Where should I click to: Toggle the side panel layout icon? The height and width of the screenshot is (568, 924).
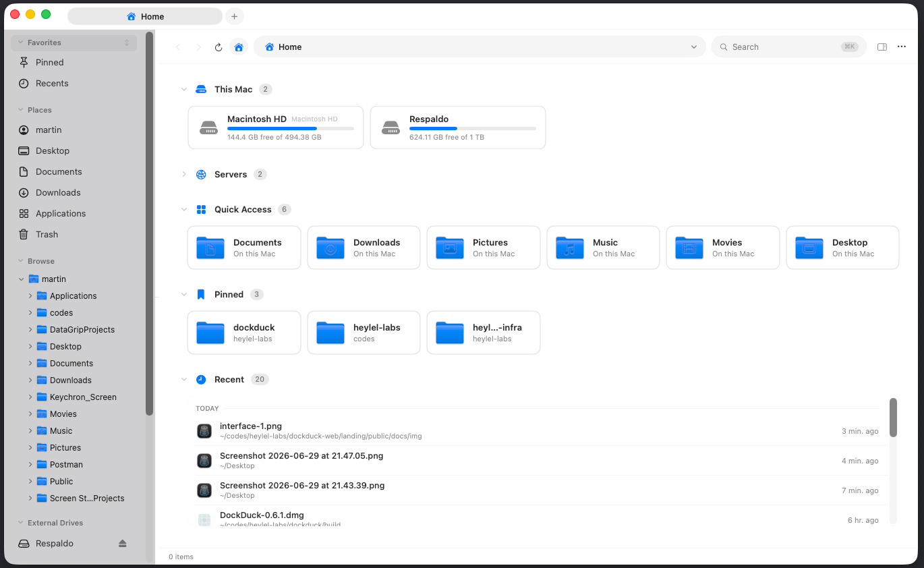[x=882, y=47]
